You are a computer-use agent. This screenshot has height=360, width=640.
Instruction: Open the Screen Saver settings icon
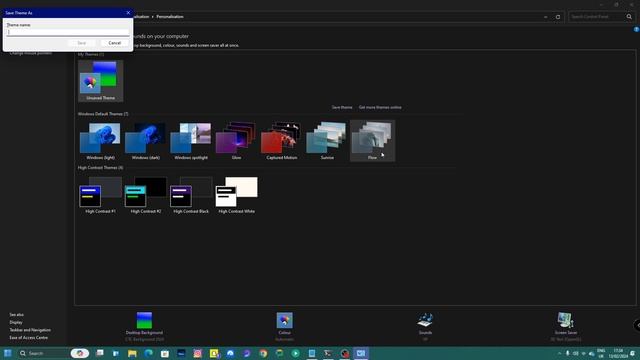[x=566, y=320]
